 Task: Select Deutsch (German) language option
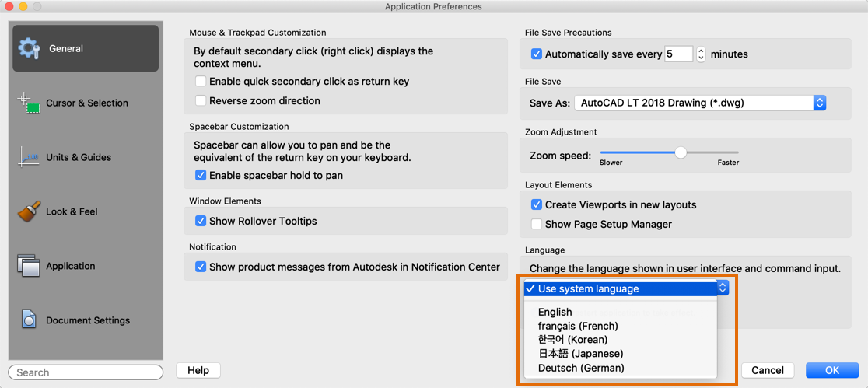tap(580, 368)
